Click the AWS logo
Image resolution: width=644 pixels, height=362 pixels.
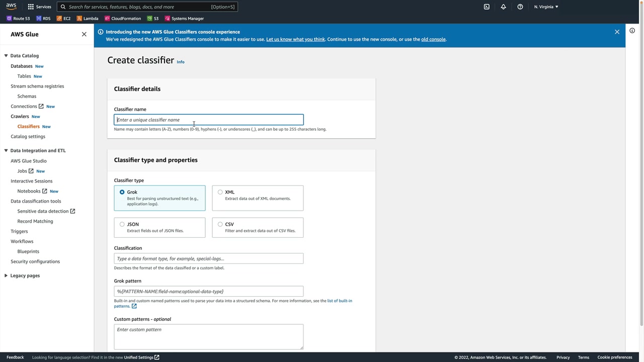[11, 7]
